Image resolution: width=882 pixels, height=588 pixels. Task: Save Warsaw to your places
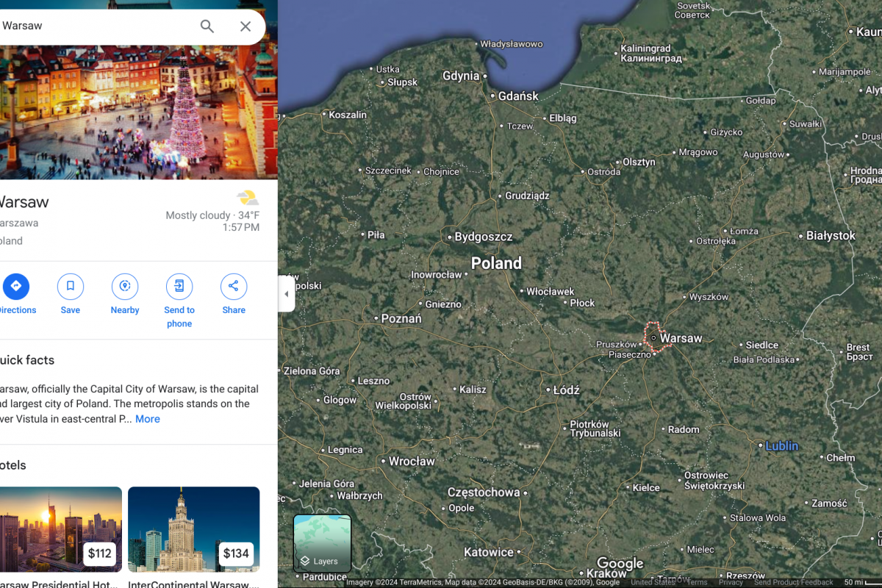71,287
